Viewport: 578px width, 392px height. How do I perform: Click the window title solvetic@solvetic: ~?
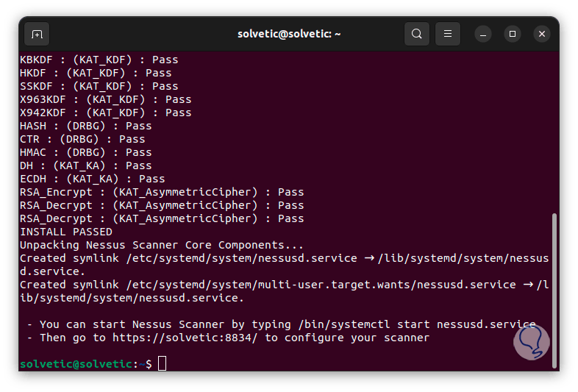(x=289, y=34)
